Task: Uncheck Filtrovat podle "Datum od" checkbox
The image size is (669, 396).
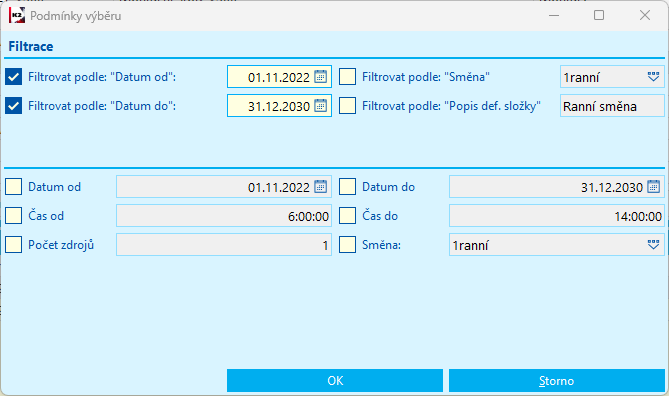Action: [14, 77]
